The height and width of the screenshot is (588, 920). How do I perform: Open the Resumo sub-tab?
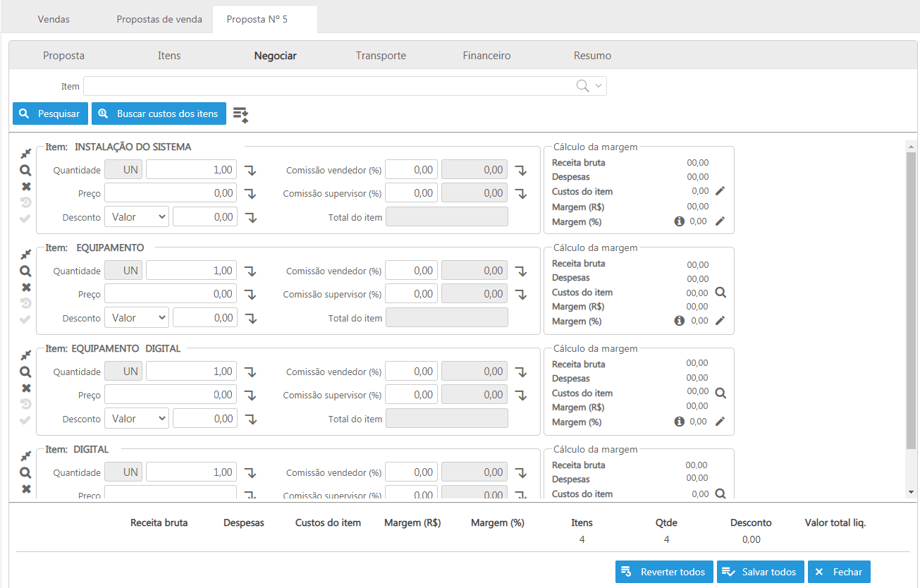(592, 56)
